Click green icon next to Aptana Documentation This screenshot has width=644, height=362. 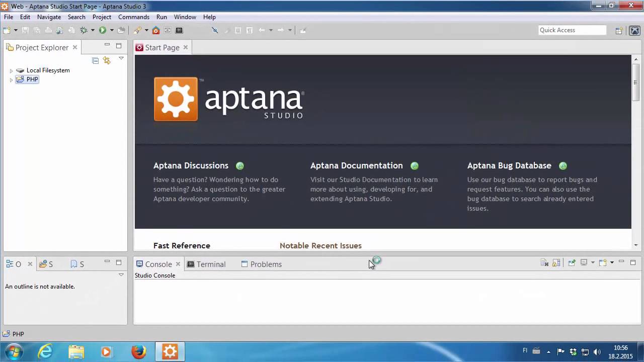(414, 166)
